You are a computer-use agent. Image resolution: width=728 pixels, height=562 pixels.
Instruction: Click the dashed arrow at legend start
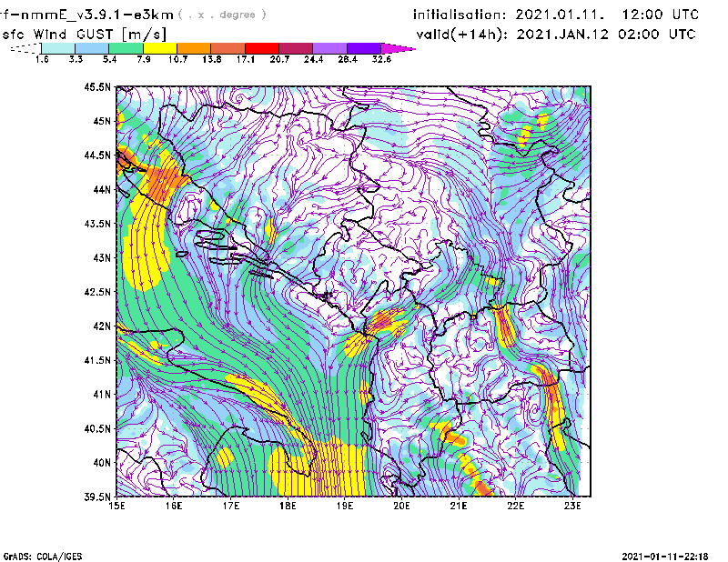click(x=23, y=48)
